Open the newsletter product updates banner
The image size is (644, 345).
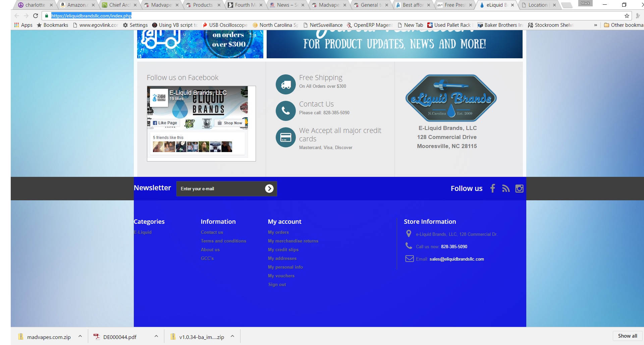[394, 44]
